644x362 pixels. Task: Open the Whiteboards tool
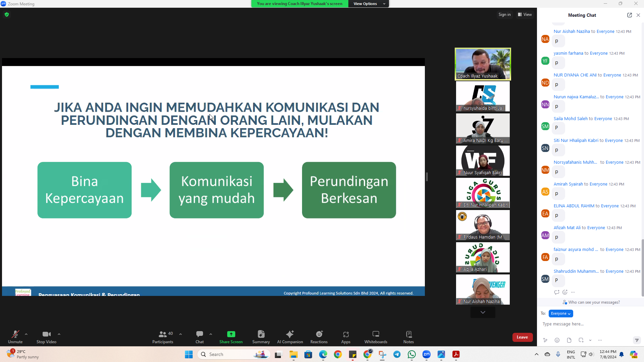pos(376,337)
